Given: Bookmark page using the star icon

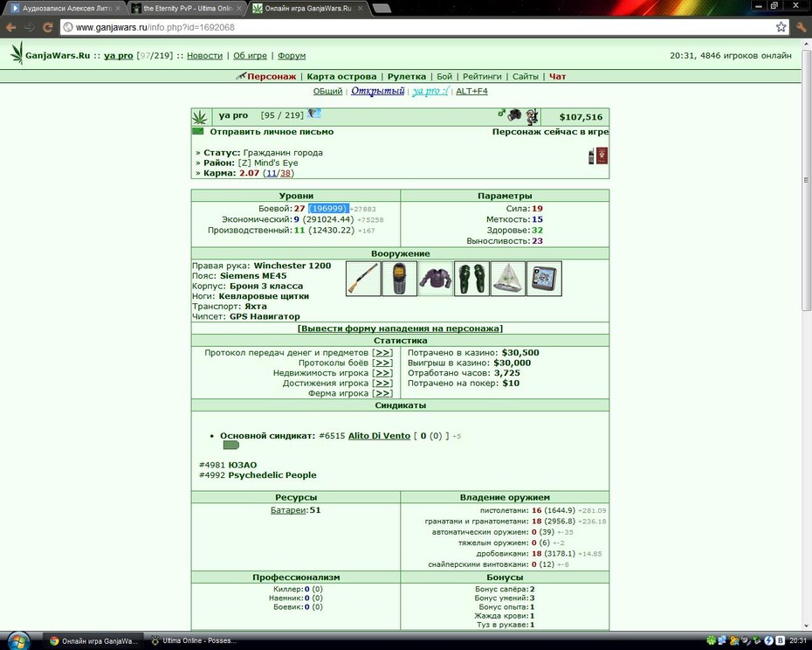Looking at the screenshot, I should tap(781, 27).
